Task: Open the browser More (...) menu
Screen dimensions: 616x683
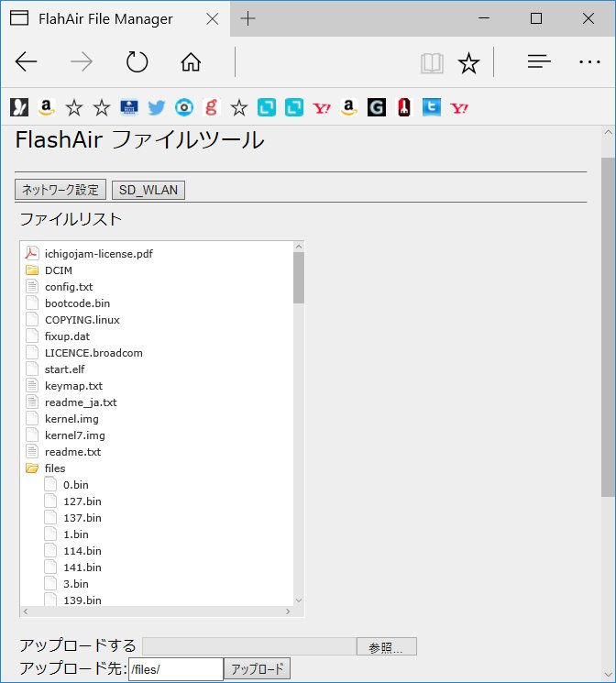Action: (589, 61)
